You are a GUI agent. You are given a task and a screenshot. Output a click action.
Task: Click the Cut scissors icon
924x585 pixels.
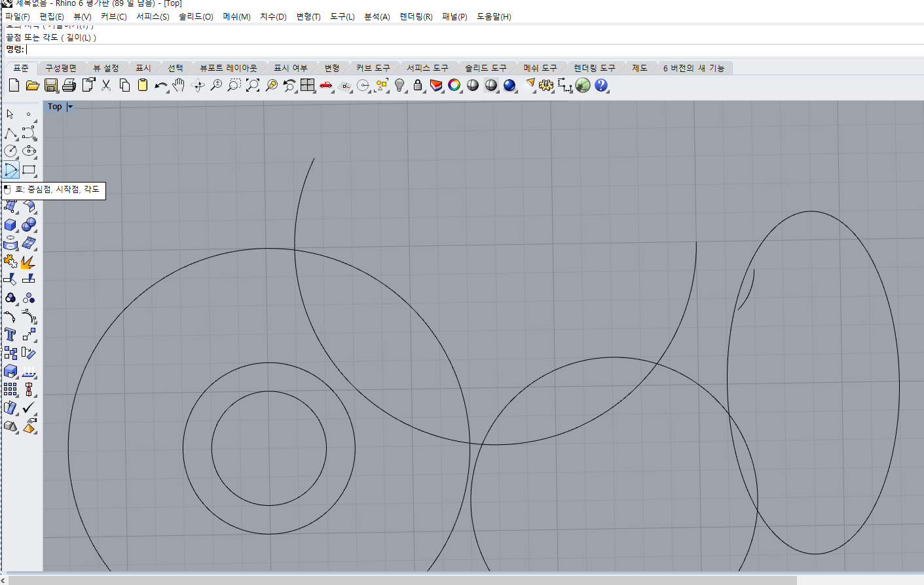pyautogui.click(x=106, y=85)
